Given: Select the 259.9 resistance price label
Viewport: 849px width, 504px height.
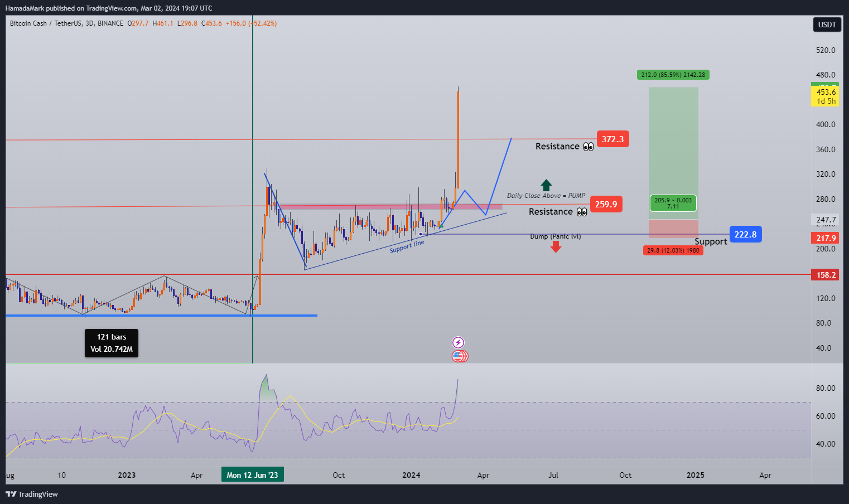Looking at the screenshot, I should [606, 204].
